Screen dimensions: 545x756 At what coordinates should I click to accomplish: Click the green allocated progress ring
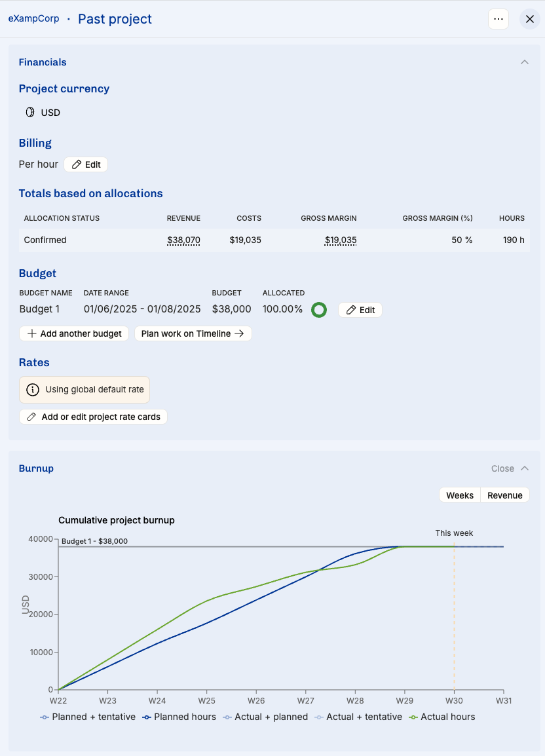click(x=319, y=310)
